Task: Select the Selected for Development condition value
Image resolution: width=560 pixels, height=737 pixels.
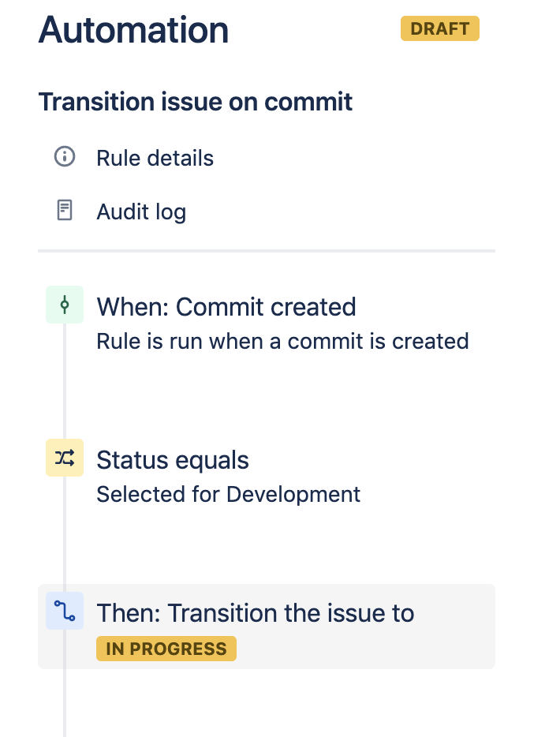Action: (228, 494)
